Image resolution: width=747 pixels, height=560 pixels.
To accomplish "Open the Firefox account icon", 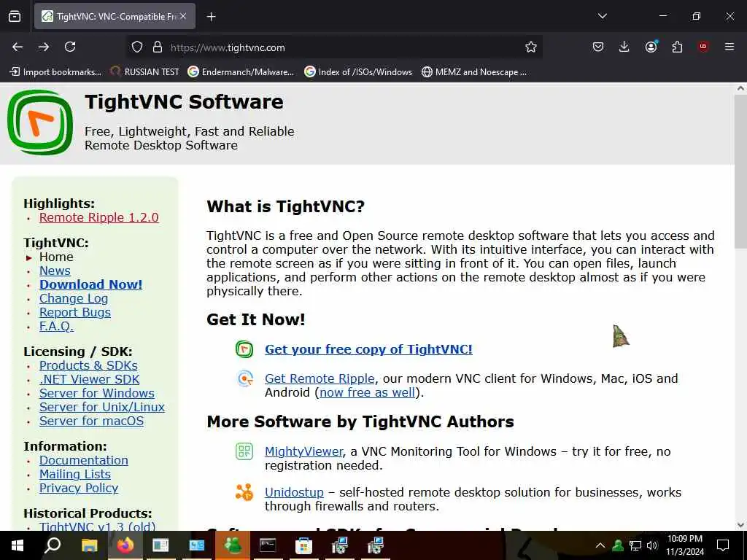I will (x=651, y=47).
